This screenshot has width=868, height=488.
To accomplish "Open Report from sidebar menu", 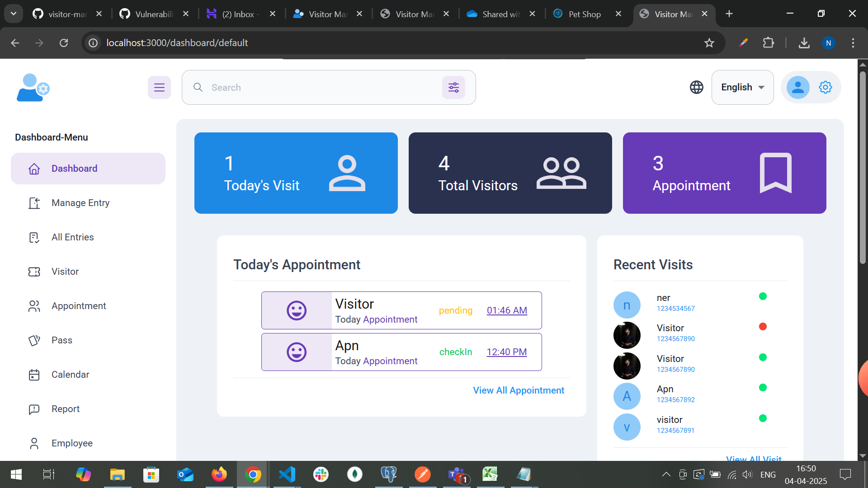I will pos(66,409).
